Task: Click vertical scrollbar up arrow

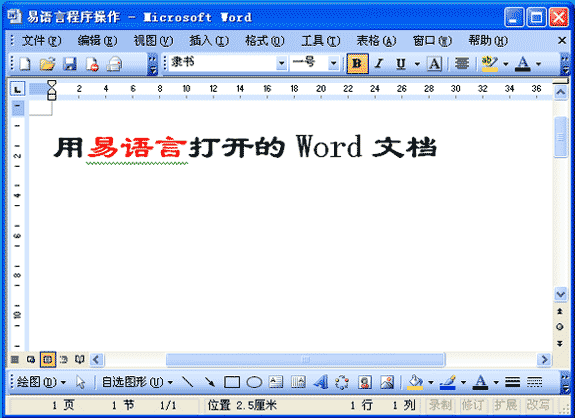Action: 560,92
